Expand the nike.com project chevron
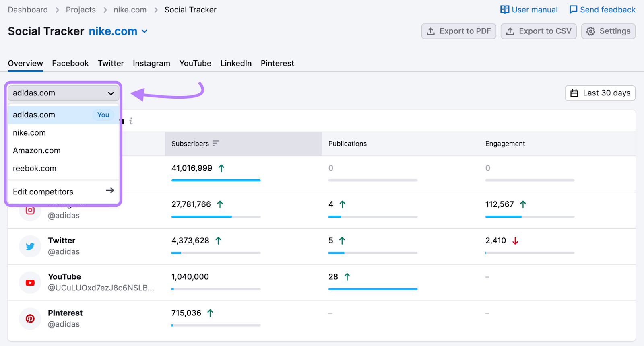The width and height of the screenshot is (644, 346). [144, 31]
